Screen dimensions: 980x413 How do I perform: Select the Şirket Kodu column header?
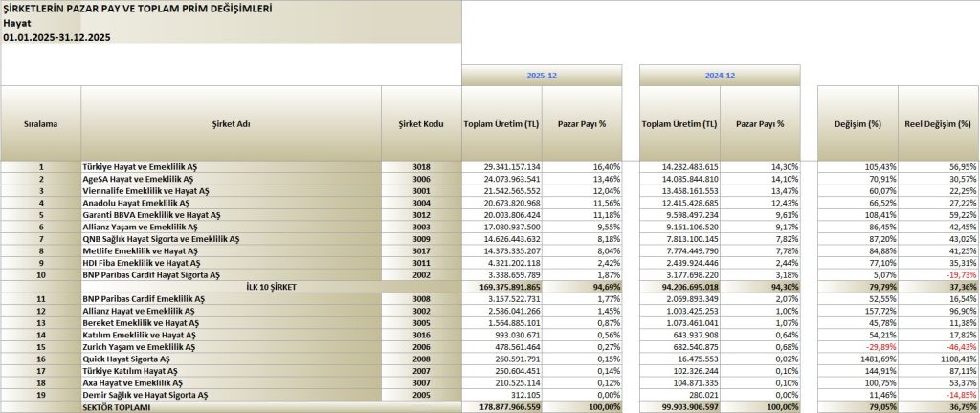pos(421,124)
